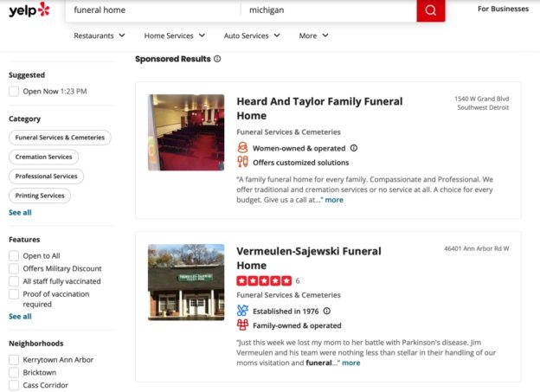Click the review count 6
Image resolution: width=540 pixels, height=392 pixels.
(x=298, y=280)
